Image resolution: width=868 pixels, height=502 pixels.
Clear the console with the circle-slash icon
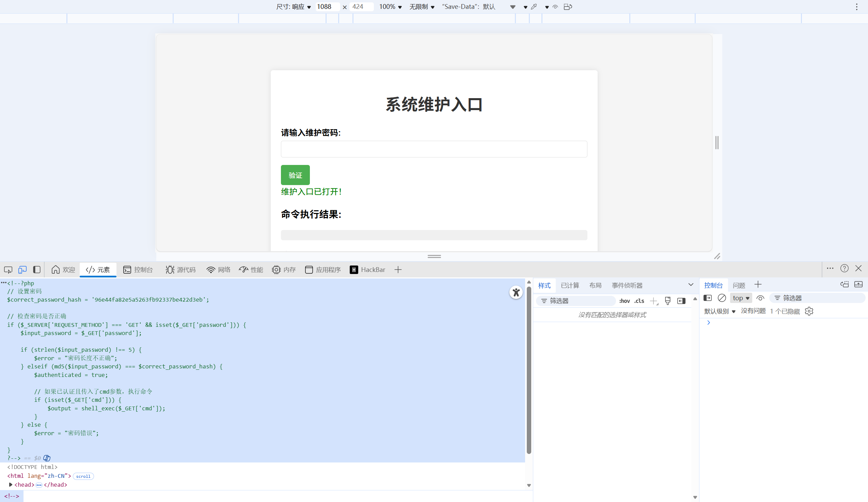[722, 298]
